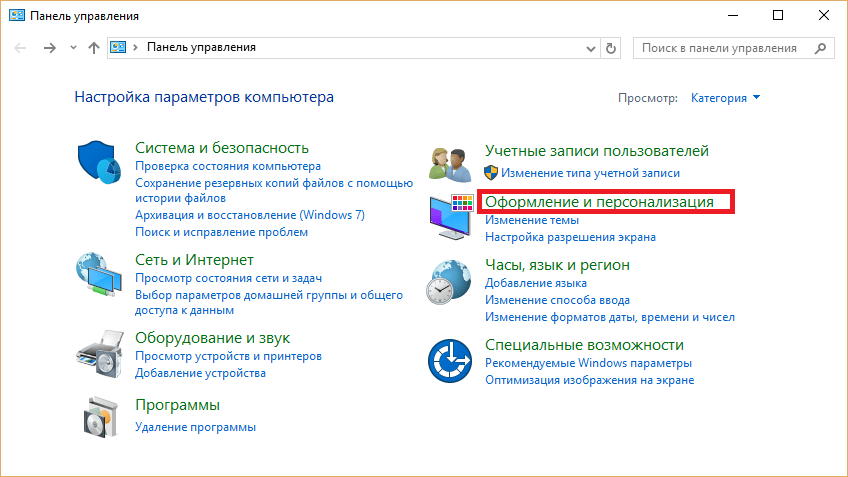Open Изменение форматов даты, времени и чисел
Image resolution: width=848 pixels, height=477 pixels.
[x=610, y=317]
